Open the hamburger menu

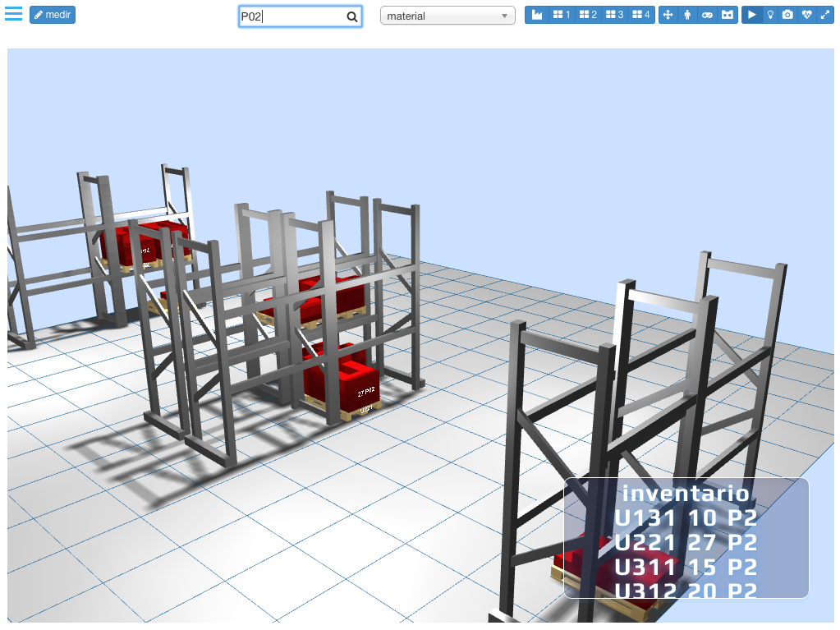coord(13,14)
